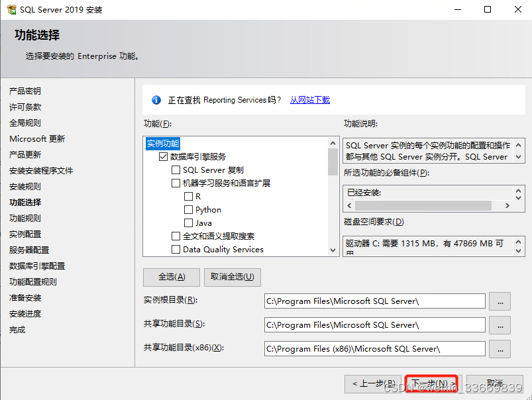Screen dimensions: 532x400
Task: Select the Microsoft 更新 step in sidebar
Action: pyautogui.click(x=37, y=139)
